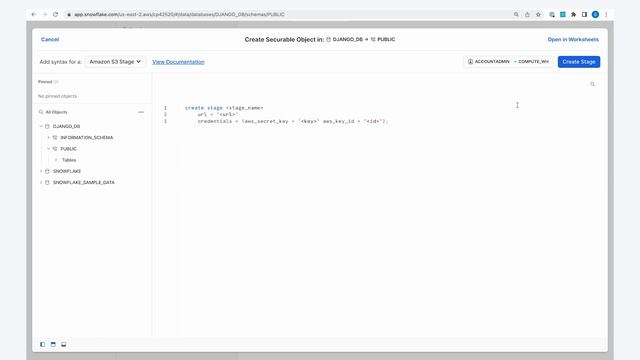Viewport: 640px width, 360px height.
Task: Click line 1 create stage code
Action: tap(224, 108)
